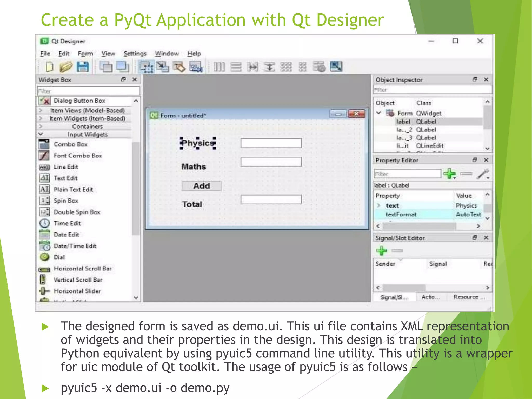Screen dimensions: 532x399
Task: Click the Lay Out in Grid icon
Action: (x=286, y=67)
